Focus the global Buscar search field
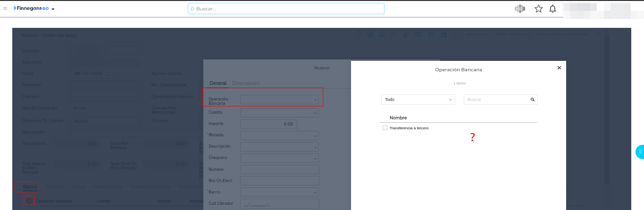 286,8
